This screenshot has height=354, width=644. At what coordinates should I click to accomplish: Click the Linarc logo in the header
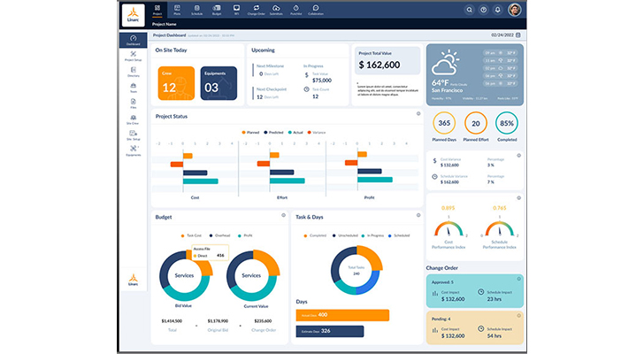133,15
